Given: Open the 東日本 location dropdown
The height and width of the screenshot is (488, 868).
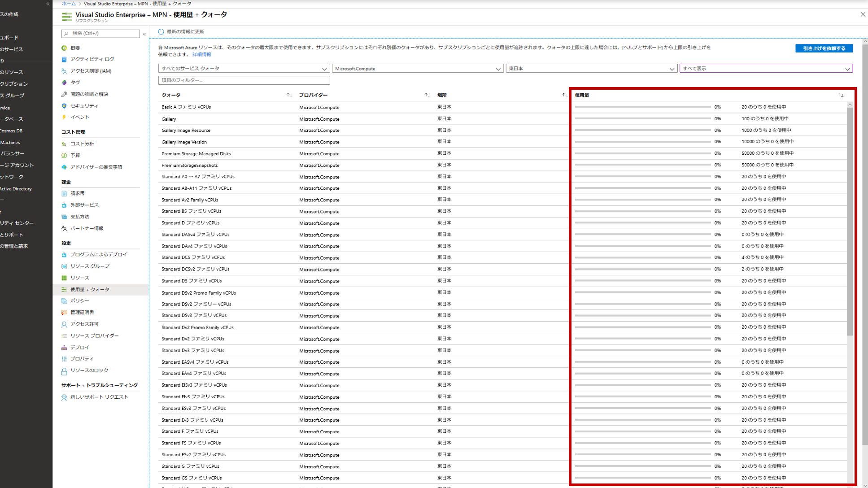Looking at the screenshot, I should click(591, 69).
